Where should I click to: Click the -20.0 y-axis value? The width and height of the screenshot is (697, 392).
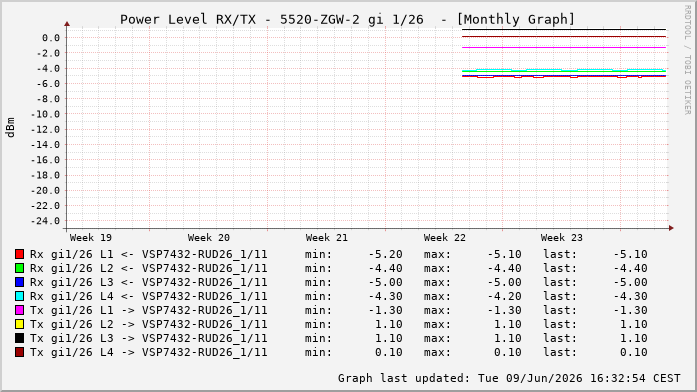(x=45, y=191)
